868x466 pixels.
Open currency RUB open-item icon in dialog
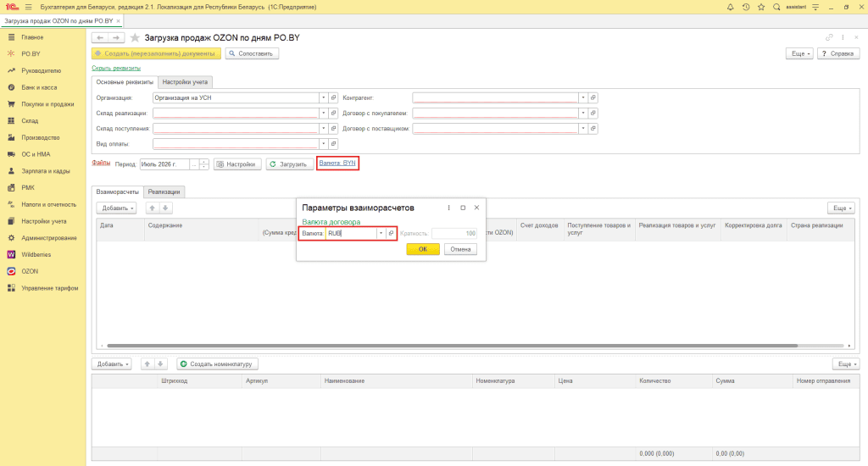click(391, 234)
